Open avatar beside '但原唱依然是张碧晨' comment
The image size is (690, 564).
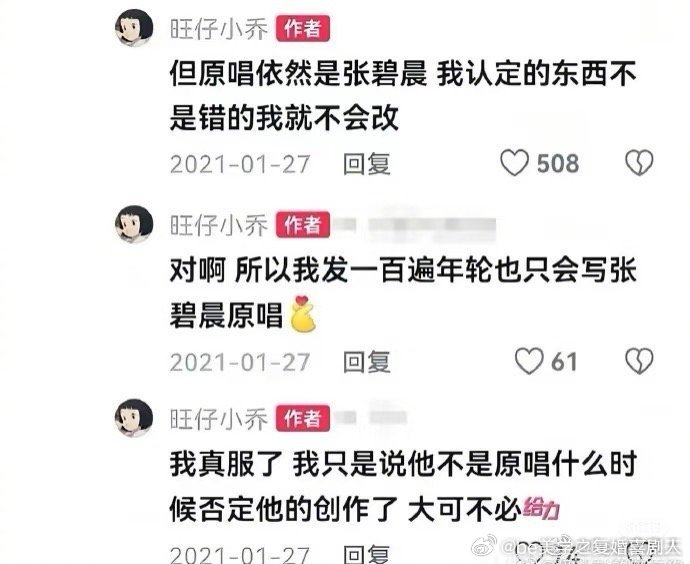(134, 27)
